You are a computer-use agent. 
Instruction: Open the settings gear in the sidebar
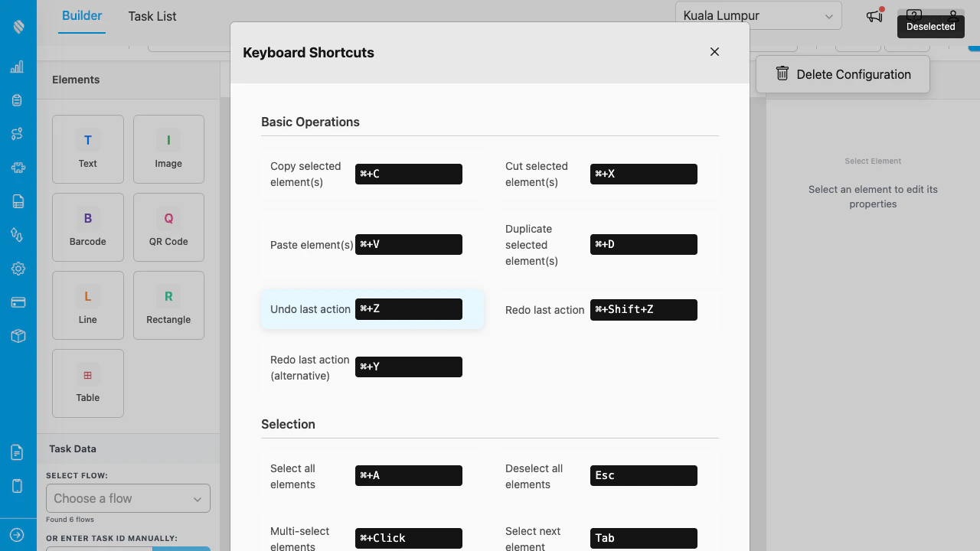tap(17, 269)
